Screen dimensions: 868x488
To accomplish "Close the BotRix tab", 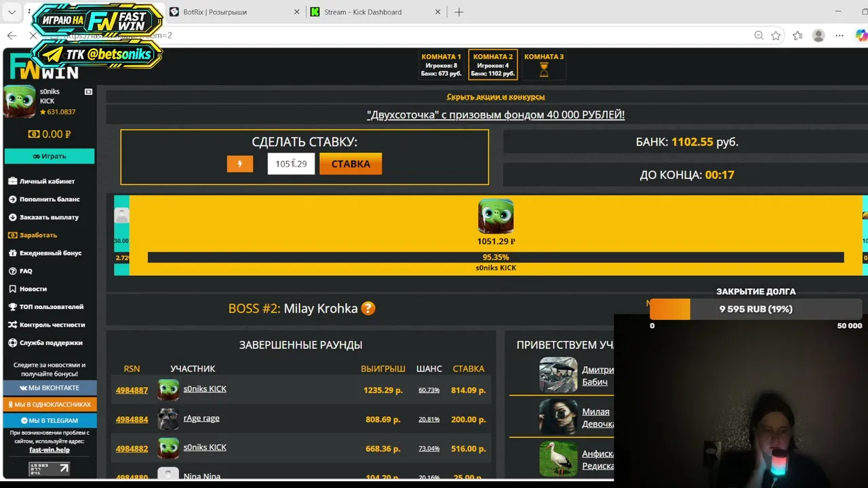I will pos(297,12).
